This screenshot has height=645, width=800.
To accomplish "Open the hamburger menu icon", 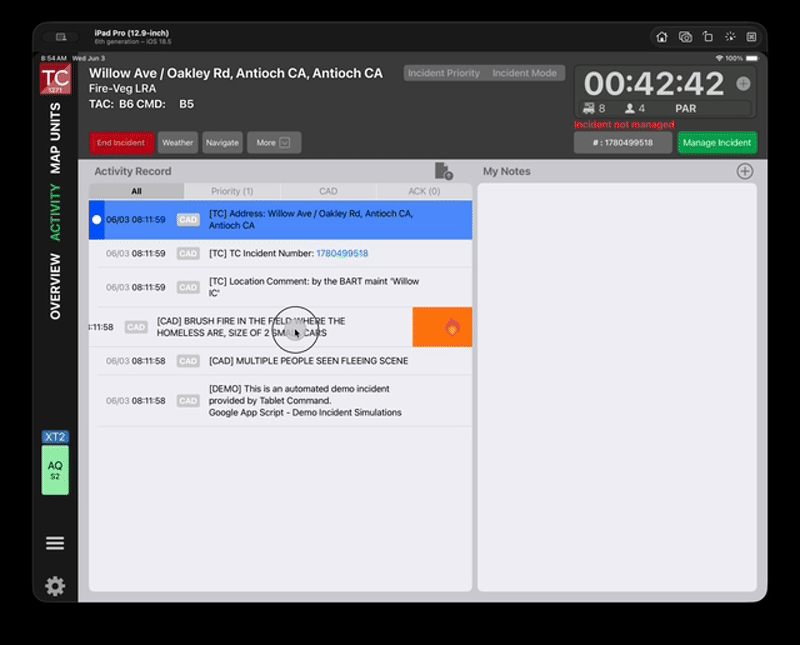I will tap(55, 542).
